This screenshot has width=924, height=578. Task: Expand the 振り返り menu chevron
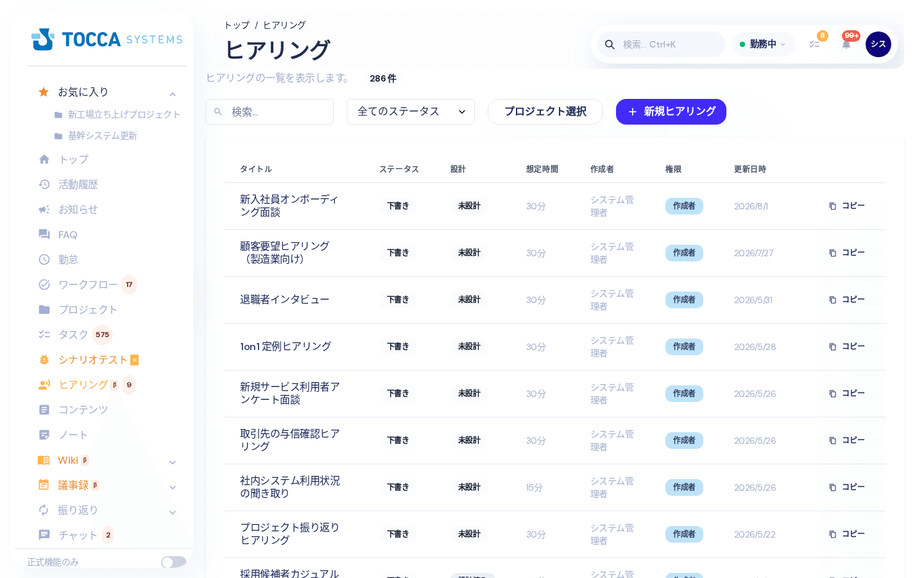173,512
